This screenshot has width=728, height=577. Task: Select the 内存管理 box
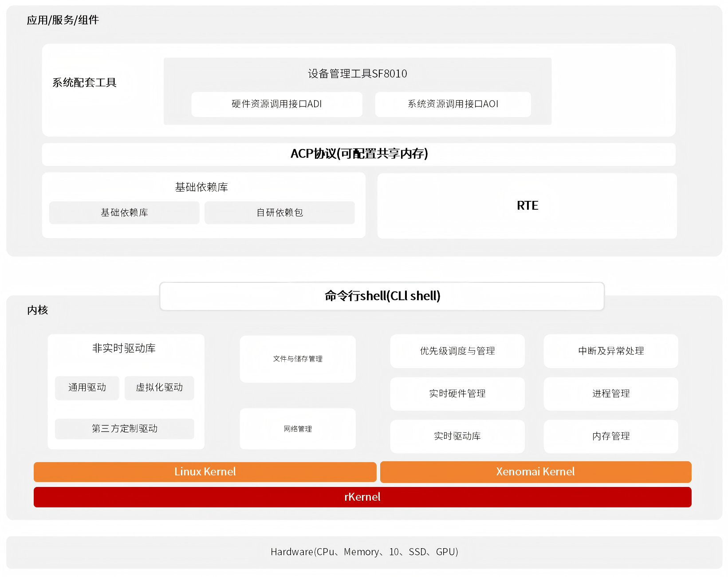tap(611, 436)
